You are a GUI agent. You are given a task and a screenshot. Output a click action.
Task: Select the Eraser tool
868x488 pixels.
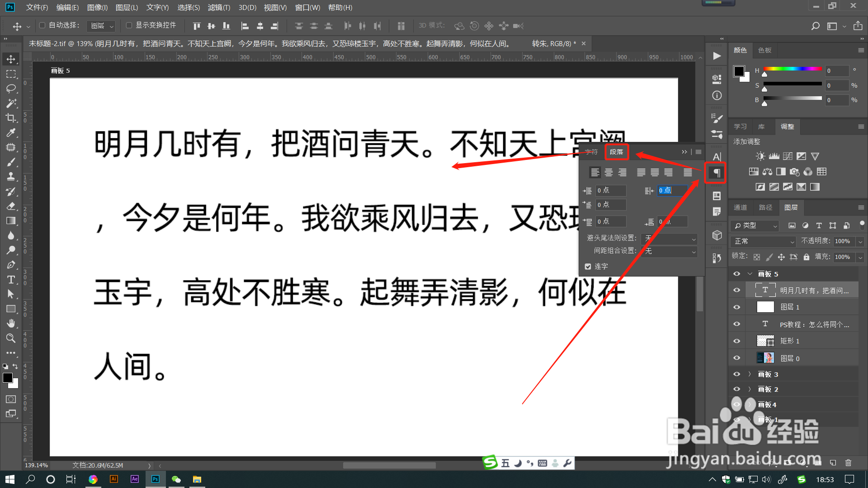[11, 206]
